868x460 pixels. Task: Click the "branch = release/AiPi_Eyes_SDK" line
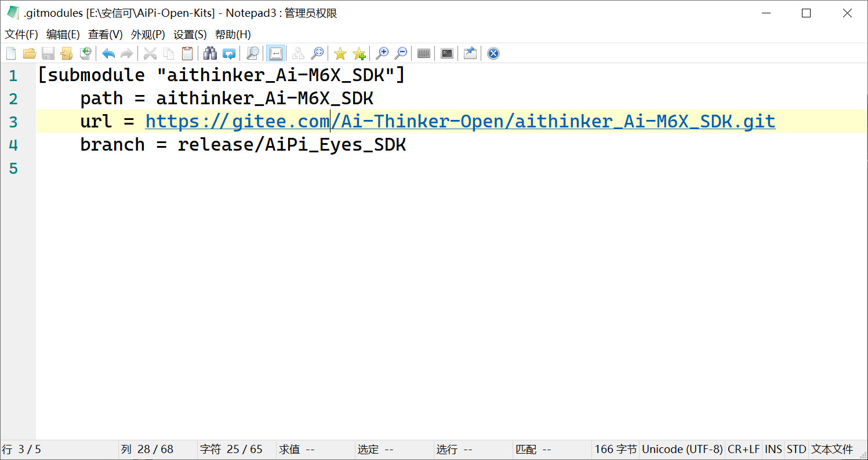tap(243, 145)
